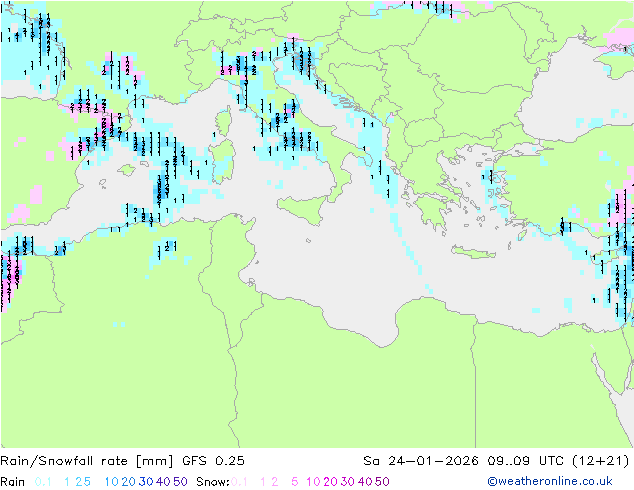Screen dimensions: 634x490
Task: Select the Rain 50 legend value
Action: pos(180,482)
